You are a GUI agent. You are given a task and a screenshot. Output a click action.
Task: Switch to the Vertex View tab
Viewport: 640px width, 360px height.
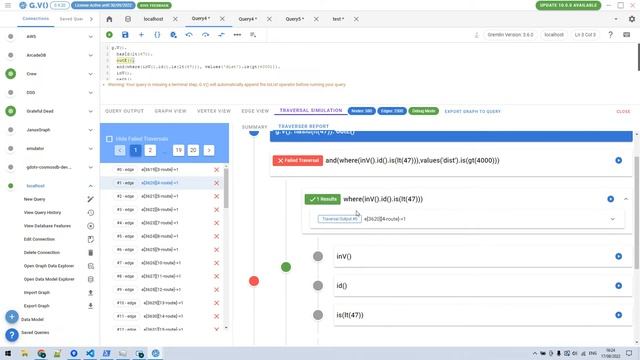pos(214,111)
